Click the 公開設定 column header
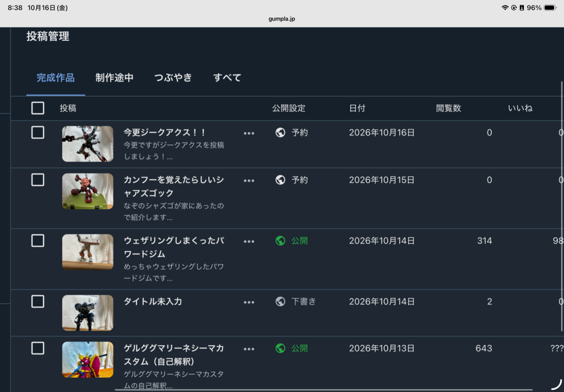Screen dimensions: 564x392 [289, 108]
